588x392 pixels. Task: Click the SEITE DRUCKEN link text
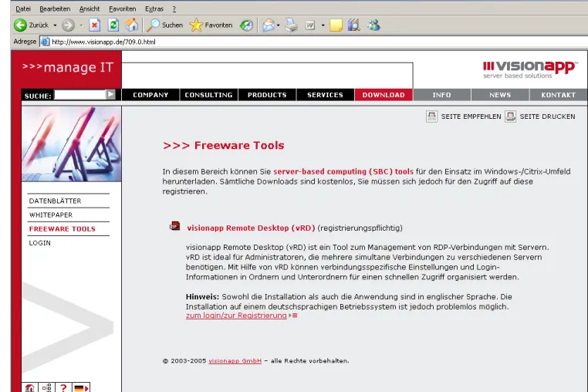tap(548, 117)
